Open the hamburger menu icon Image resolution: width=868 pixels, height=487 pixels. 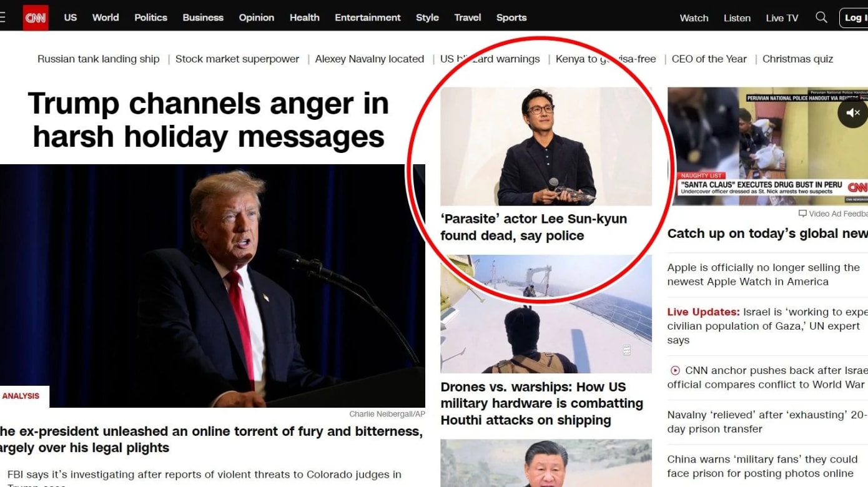point(2,17)
